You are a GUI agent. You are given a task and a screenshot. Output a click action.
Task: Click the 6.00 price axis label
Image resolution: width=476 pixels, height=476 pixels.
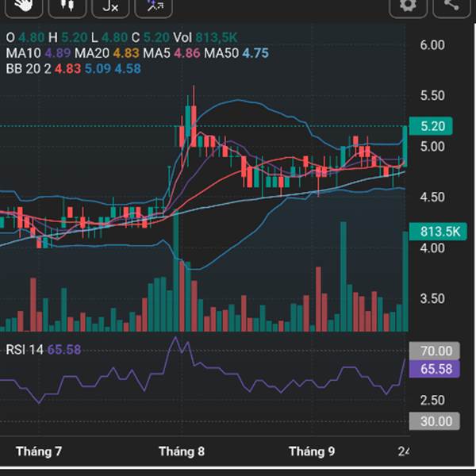pos(432,45)
